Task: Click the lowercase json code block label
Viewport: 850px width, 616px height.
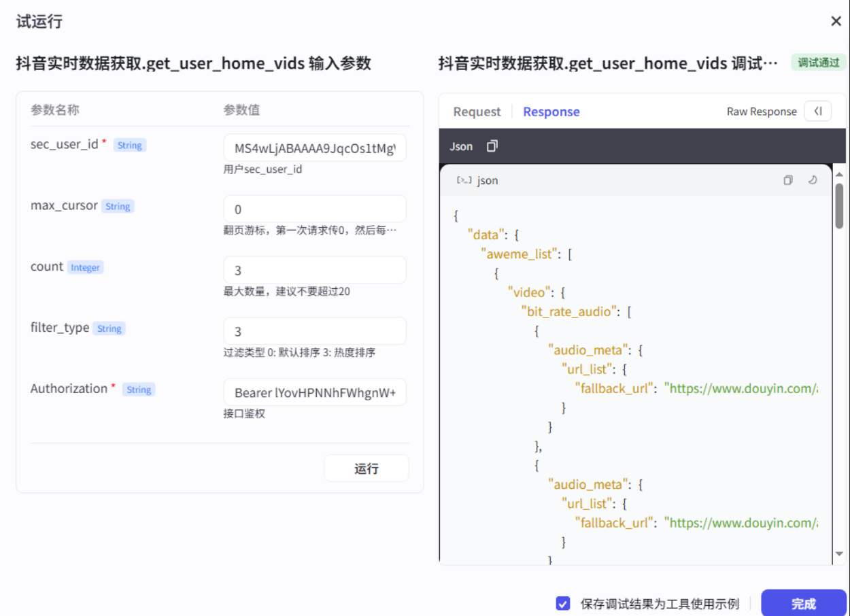Action: click(x=488, y=180)
